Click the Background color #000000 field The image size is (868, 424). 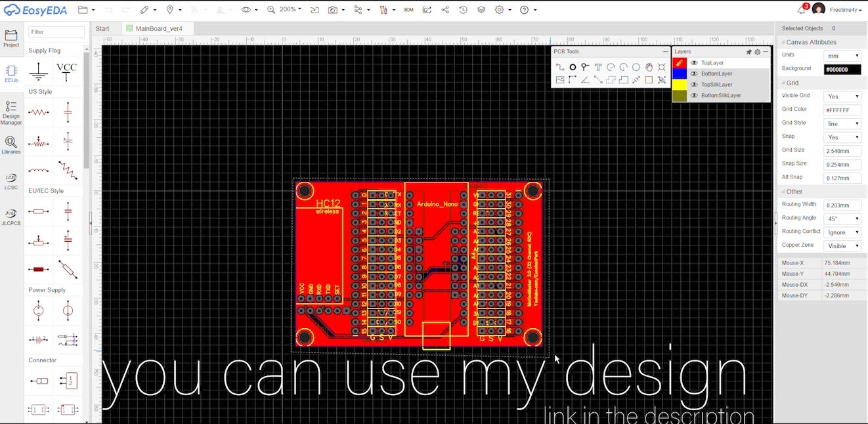(842, 70)
